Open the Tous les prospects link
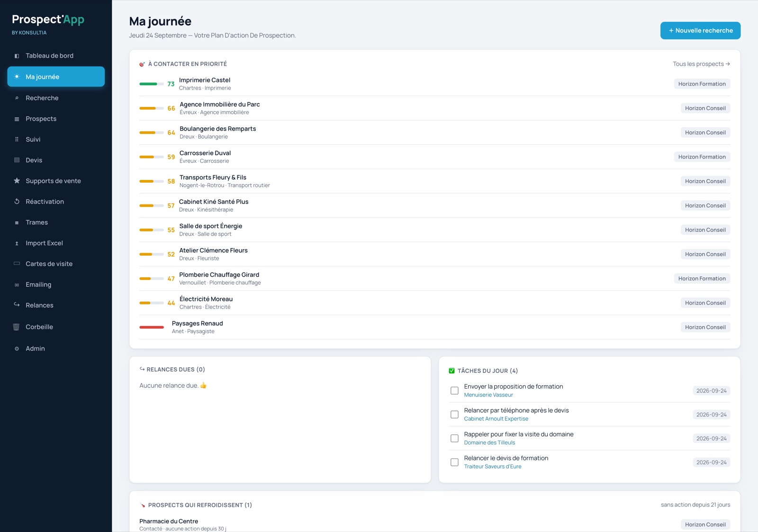This screenshot has height=532, width=758. [x=701, y=64]
